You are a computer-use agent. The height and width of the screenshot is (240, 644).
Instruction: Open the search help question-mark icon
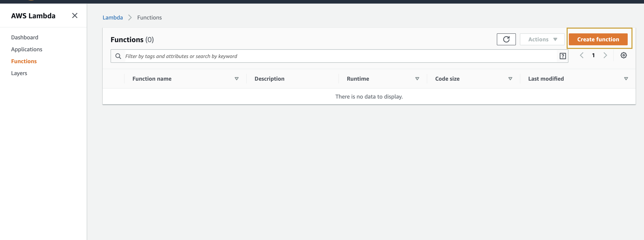tap(562, 56)
